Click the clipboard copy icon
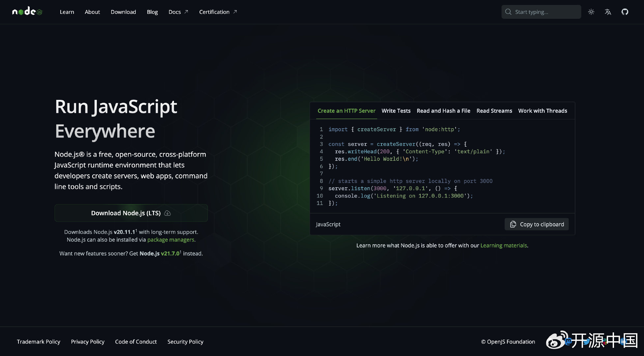The height and width of the screenshot is (356, 644). [513, 224]
